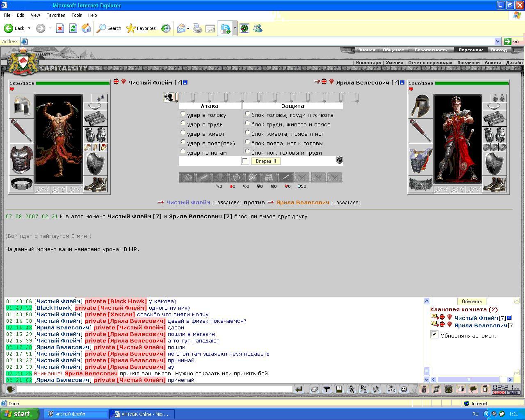Click the Stop loading red X icon
The height and width of the screenshot is (420, 525).
click(x=60, y=28)
